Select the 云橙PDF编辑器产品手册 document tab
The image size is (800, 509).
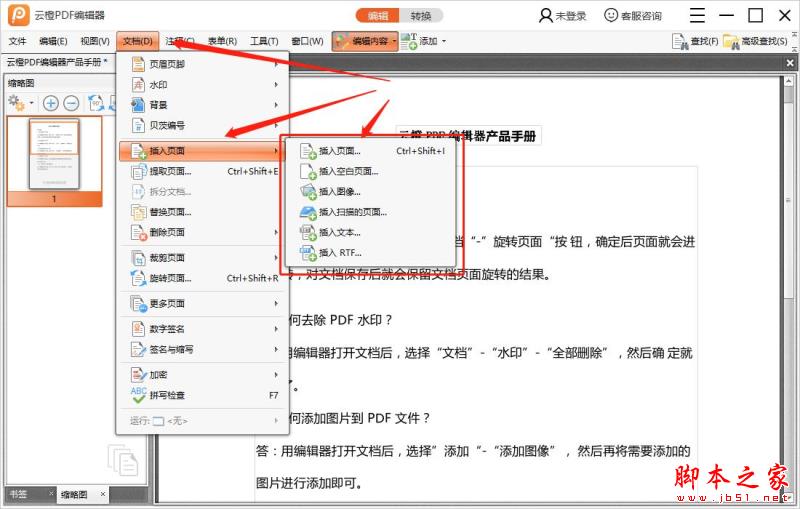click(x=57, y=62)
